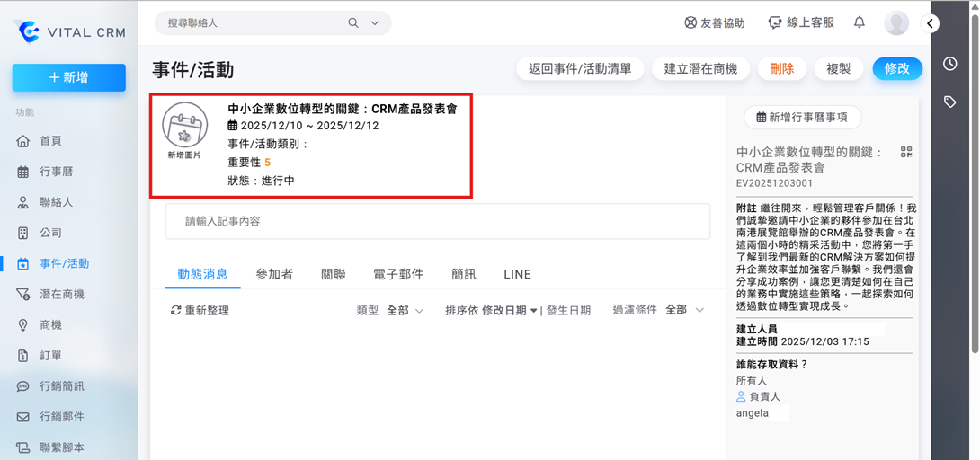Open 線上客服 online support
980x460 pixels.
[801, 23]
